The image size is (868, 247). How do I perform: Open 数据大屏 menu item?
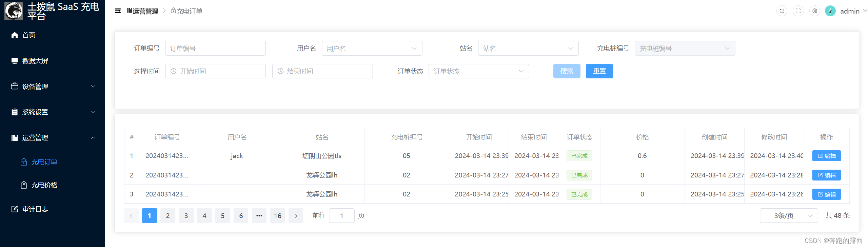coord(53,61)
